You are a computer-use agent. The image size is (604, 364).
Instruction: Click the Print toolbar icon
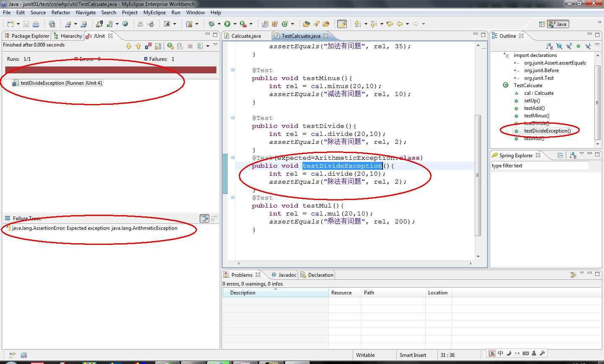pos(36,24)
